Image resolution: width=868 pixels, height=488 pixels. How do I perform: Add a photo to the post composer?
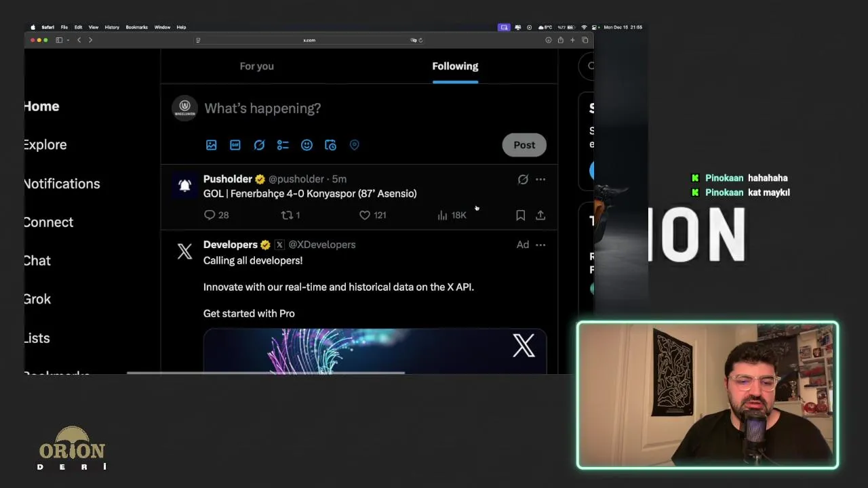point(212,145)
